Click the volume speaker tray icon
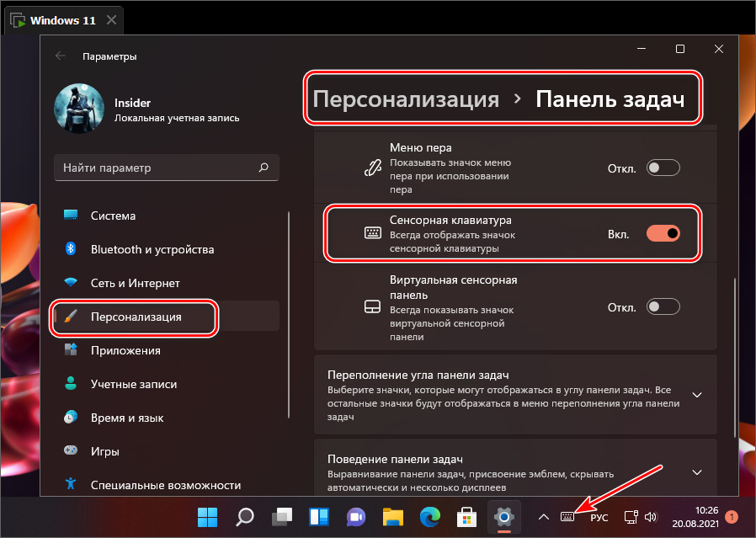Screen dimensions: 756x538 (x=651, y=517)
